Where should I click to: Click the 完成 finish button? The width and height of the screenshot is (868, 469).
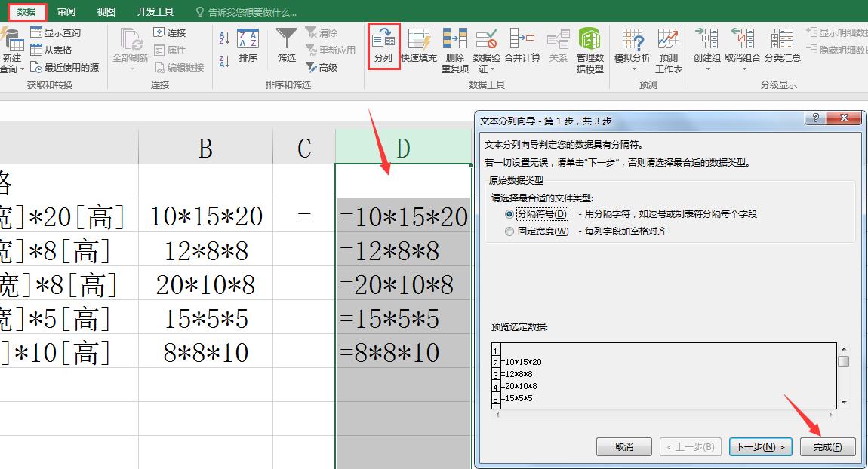click(x=828, y=446)
